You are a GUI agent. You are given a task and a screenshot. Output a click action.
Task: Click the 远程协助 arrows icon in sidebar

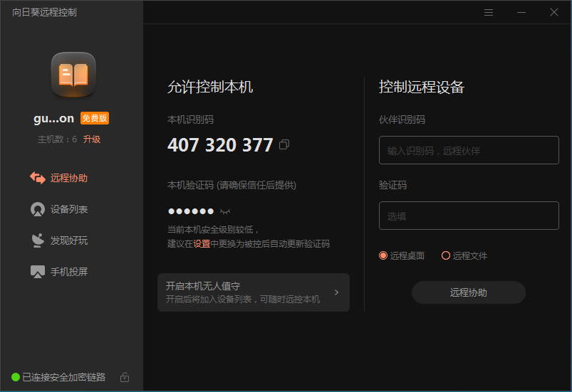tap(38, 178)
